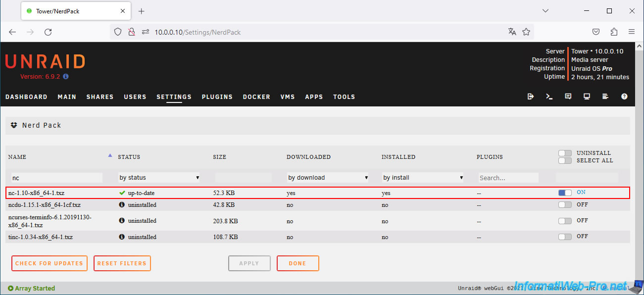The image size is (644, 295).
Task: Open the DOCKER menu
Action: click(256, 97)
